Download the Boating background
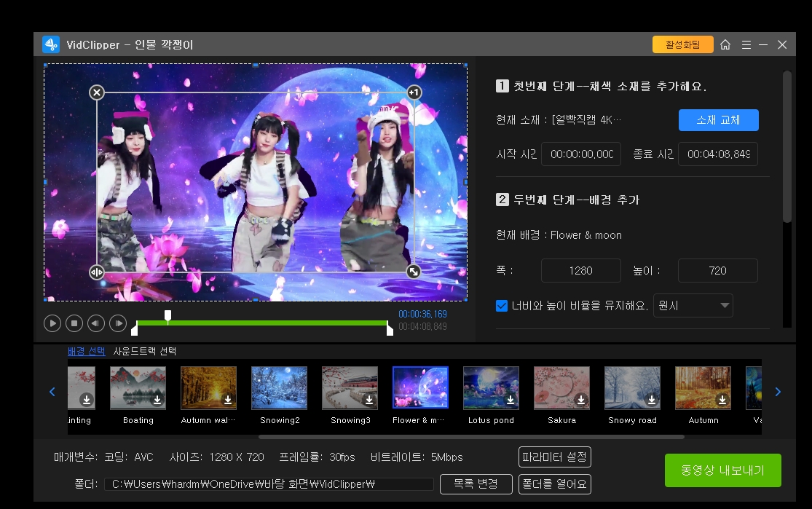Screen dimensions: 812x509 tap(157, 400)
